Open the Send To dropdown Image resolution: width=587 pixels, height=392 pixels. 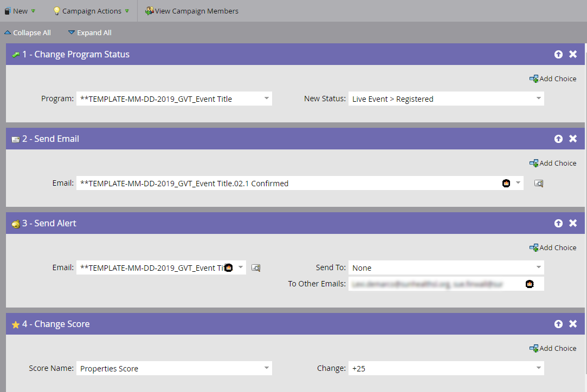point(538,267)
